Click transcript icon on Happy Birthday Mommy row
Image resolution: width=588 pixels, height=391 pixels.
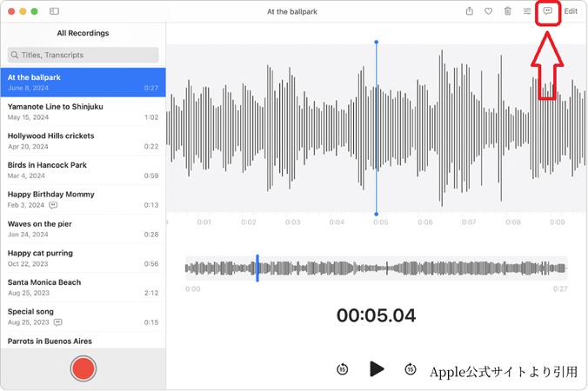pyautogui.click(x=53, y=205)
